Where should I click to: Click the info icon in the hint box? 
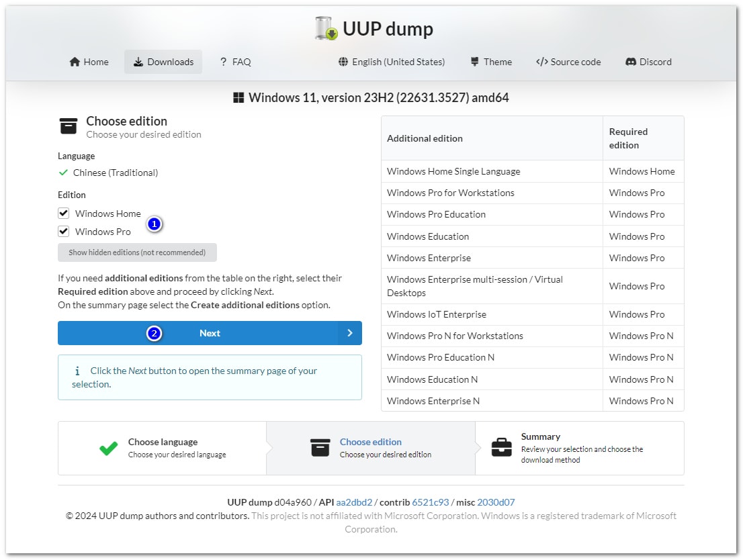click(77, 371)
